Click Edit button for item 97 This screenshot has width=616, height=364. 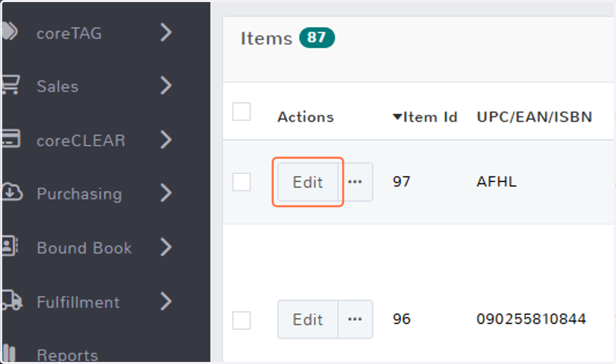[308, 182]
